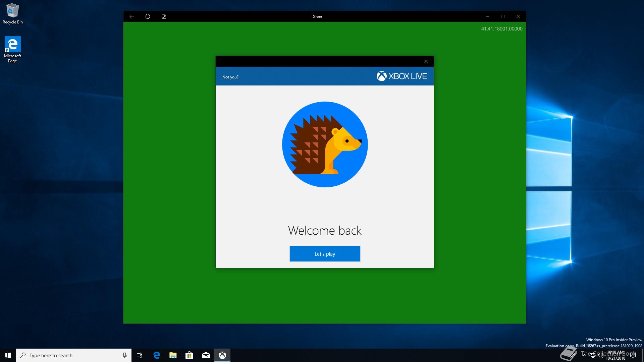
Task: Click the Xbox Live logo
Action: tap(401, 76)
